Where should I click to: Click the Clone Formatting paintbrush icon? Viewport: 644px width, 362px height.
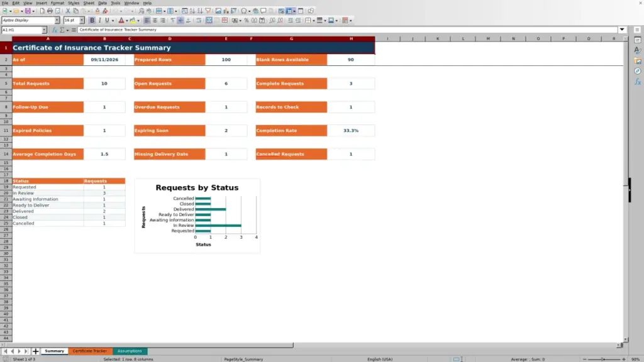point(97,11)
